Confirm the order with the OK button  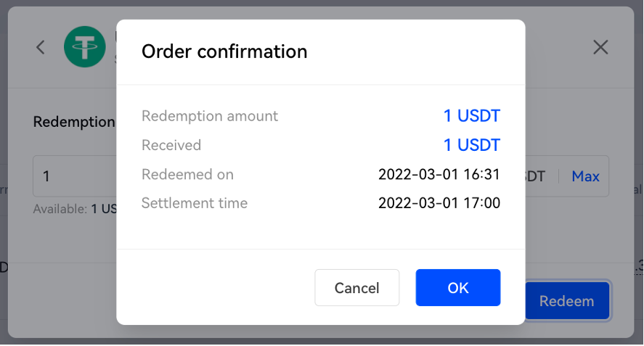tap(458, 288)
